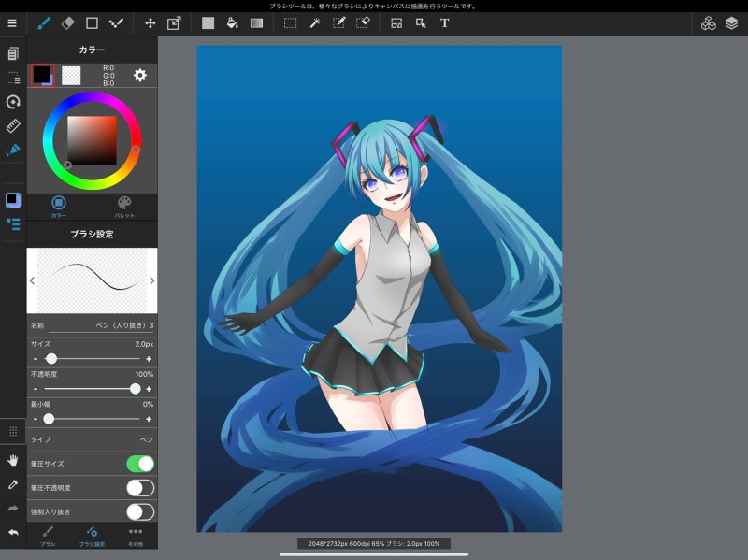Screen dimensions: 748x560
Task: Switch to the ブラシ tab
Action: [x=48, y=536]
